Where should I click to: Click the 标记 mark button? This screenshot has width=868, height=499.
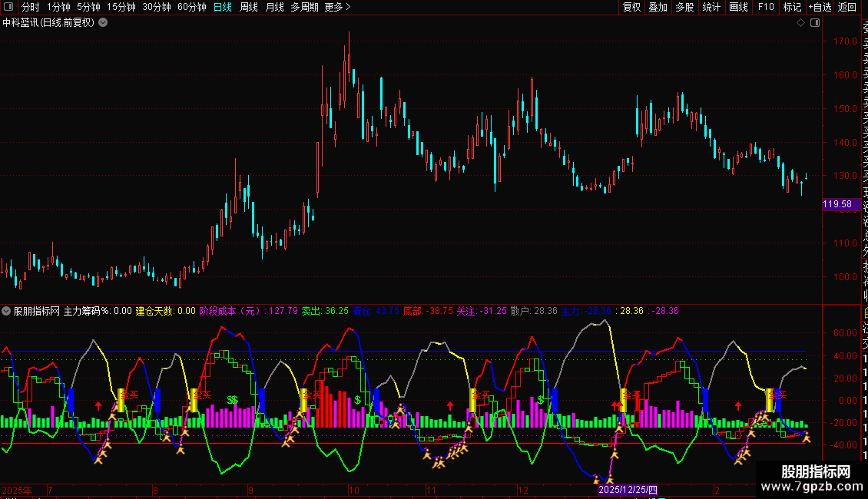(x=792, y=7)
